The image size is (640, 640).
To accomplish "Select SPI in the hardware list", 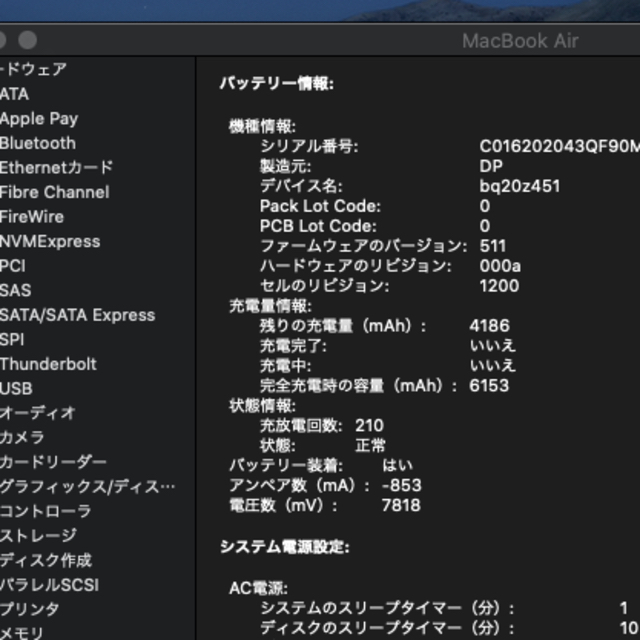I will point(12,340).
